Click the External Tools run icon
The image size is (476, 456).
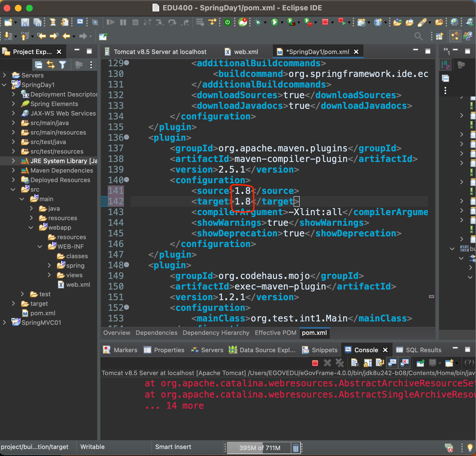tap(308, 22)
